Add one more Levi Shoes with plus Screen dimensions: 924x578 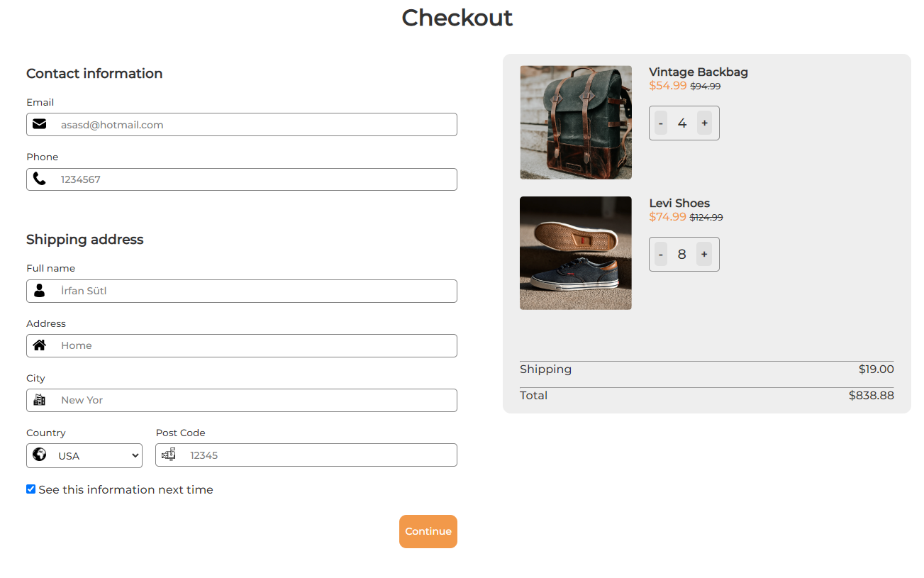704,255
